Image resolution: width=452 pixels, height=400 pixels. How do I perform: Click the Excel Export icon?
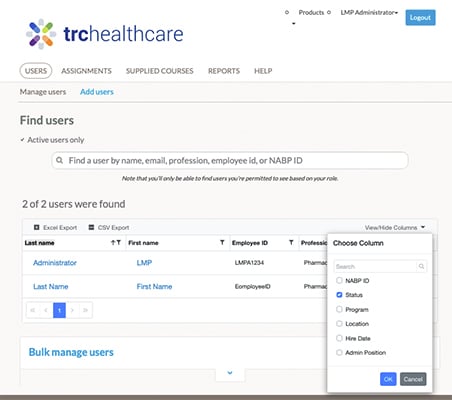point(37,227)
